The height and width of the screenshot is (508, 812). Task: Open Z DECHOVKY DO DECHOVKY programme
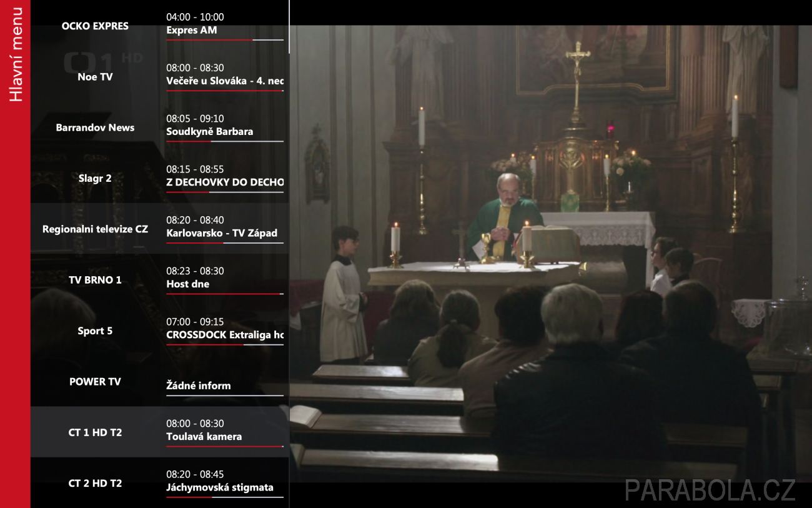pyautogui.click(x=225, y=182)
